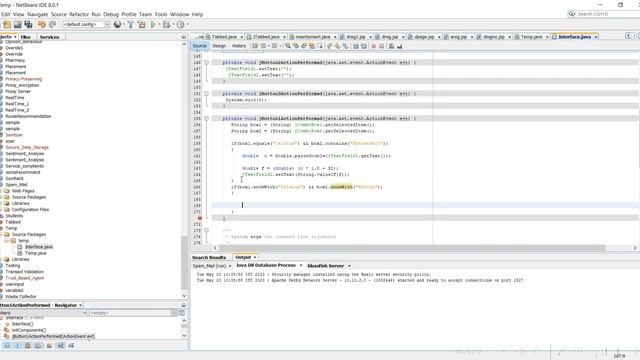
Task: Switch to the Temp.java editor tab
Action: [531, 37]
